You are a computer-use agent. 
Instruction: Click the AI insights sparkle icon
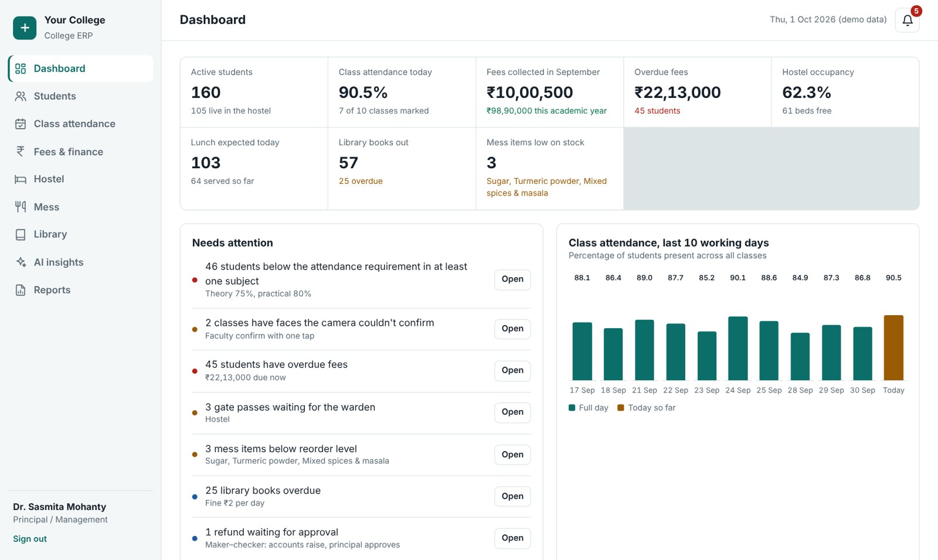click(21, 262)
